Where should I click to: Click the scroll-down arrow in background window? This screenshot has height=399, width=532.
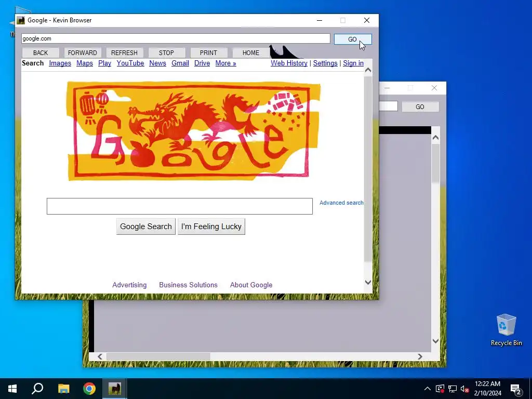click(436, 341)
